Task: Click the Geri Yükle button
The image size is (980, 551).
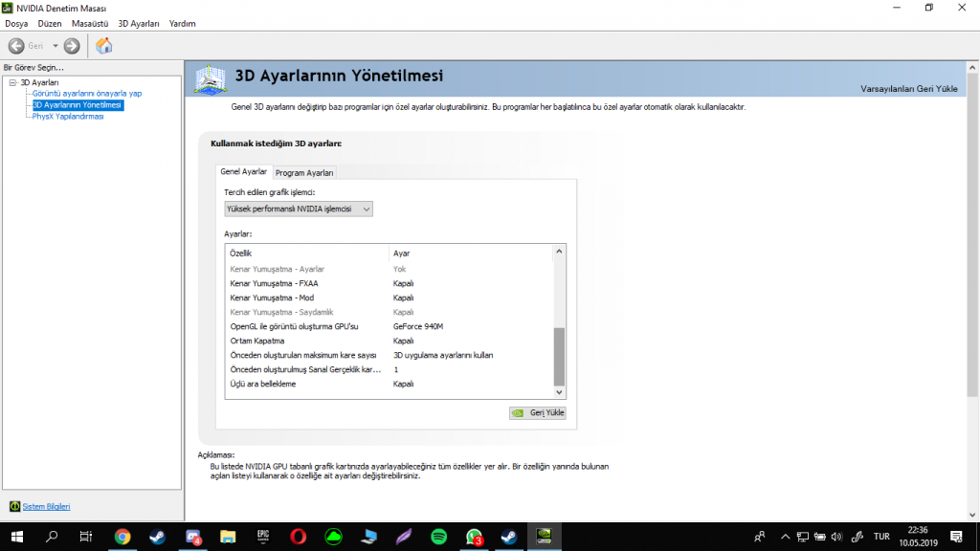Action: click(538, 413)
